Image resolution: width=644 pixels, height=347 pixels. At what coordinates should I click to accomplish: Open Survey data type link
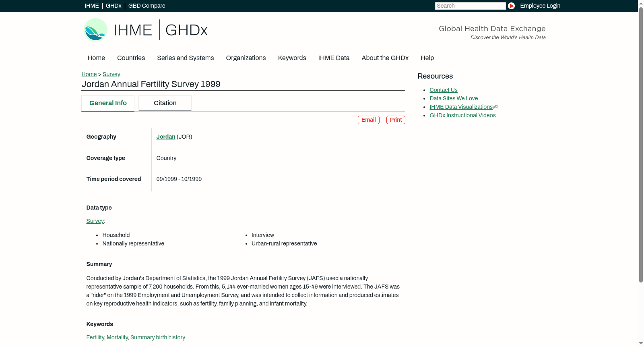tap(95, 221)
